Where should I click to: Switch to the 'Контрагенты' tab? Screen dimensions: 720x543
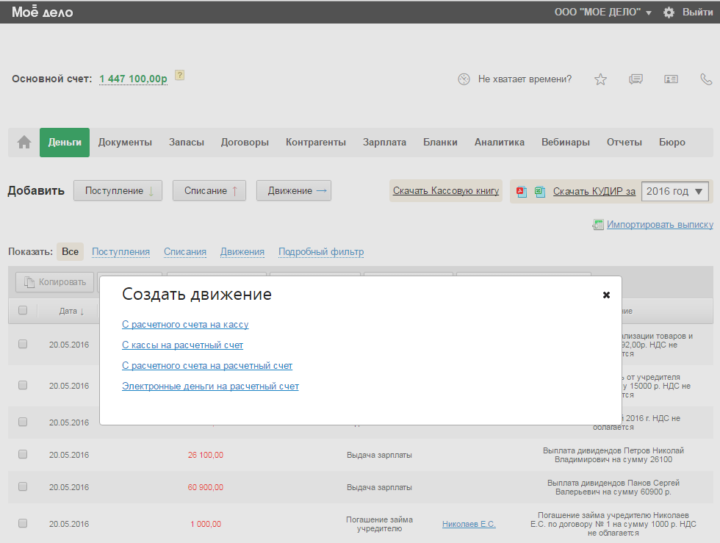(315, 143)
